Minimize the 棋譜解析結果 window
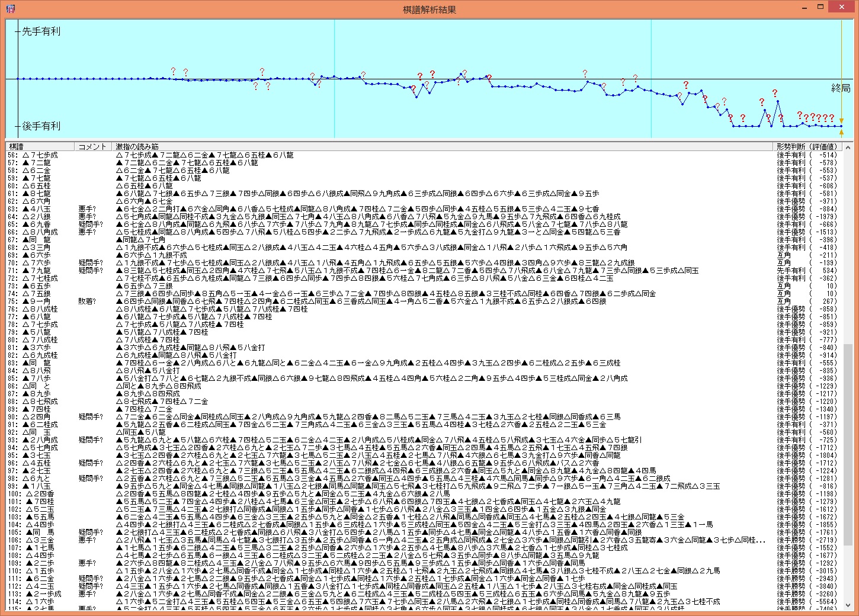Viewport: 859px width, 616px height. (805, 8)
